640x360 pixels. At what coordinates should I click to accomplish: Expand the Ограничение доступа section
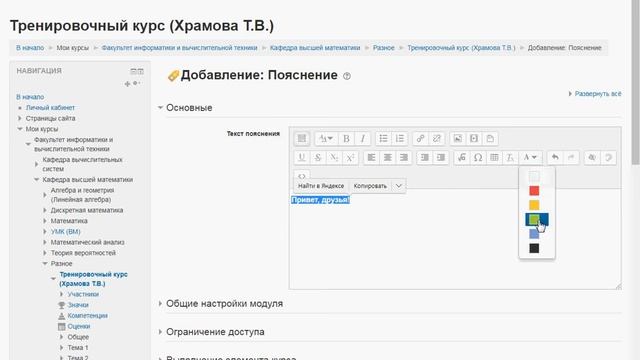[x=160, y=332]
